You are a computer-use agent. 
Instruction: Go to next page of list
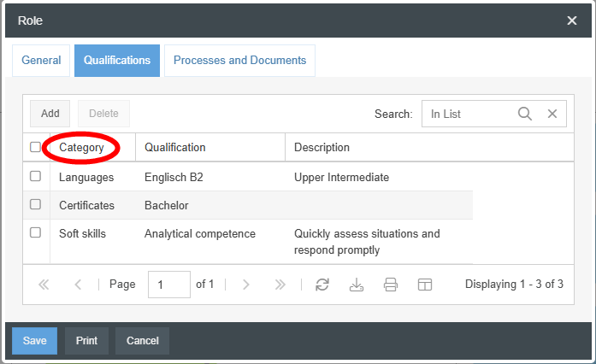tap(246, 285)
